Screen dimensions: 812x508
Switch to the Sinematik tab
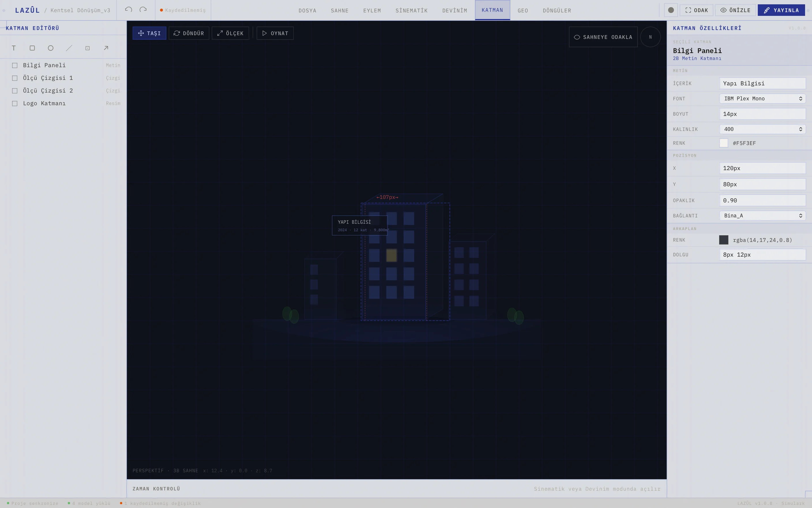(411, 10)
